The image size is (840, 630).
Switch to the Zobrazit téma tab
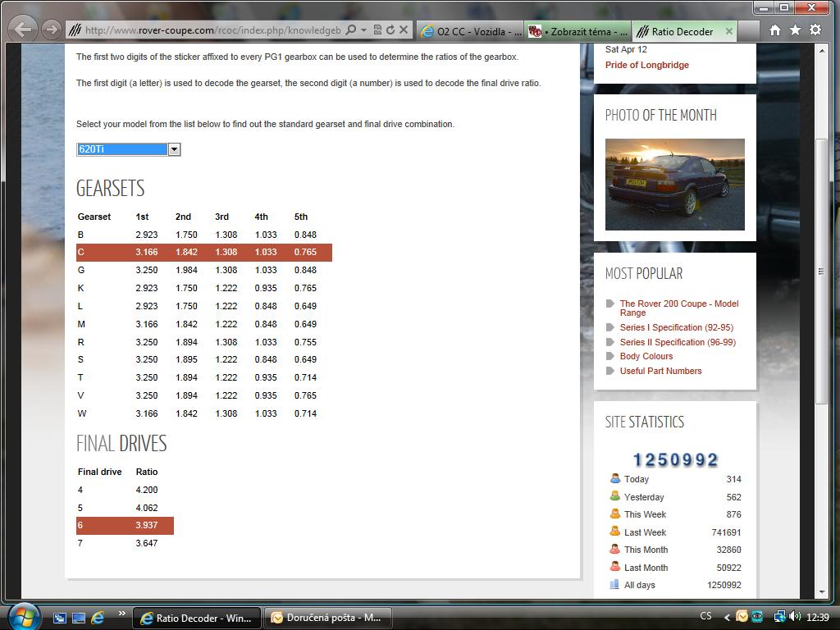pyautogui.click(x=578, y=31)
